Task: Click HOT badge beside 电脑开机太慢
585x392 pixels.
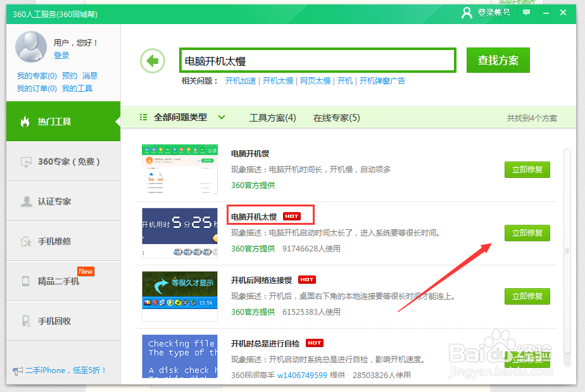Action: tap(292, 216)
